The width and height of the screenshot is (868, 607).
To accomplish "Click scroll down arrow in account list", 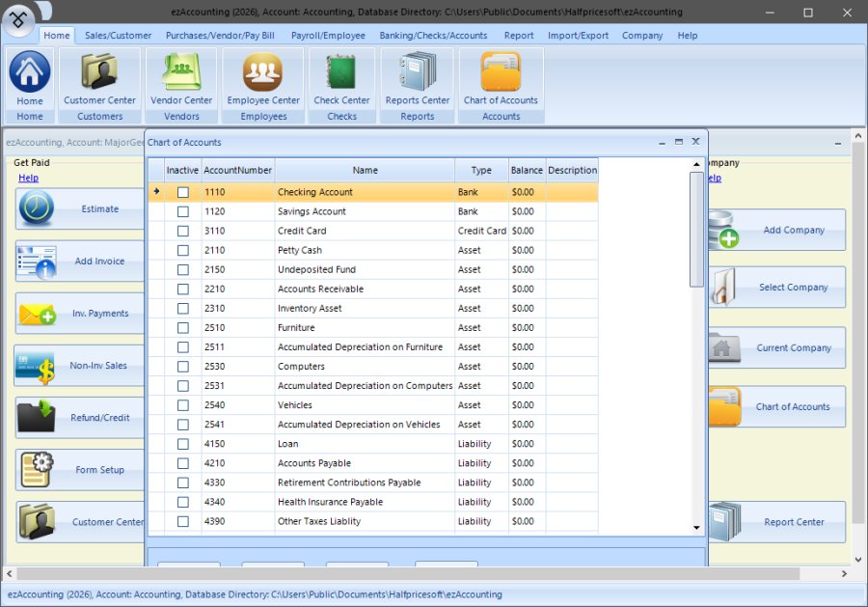I will tap(696, 528).
